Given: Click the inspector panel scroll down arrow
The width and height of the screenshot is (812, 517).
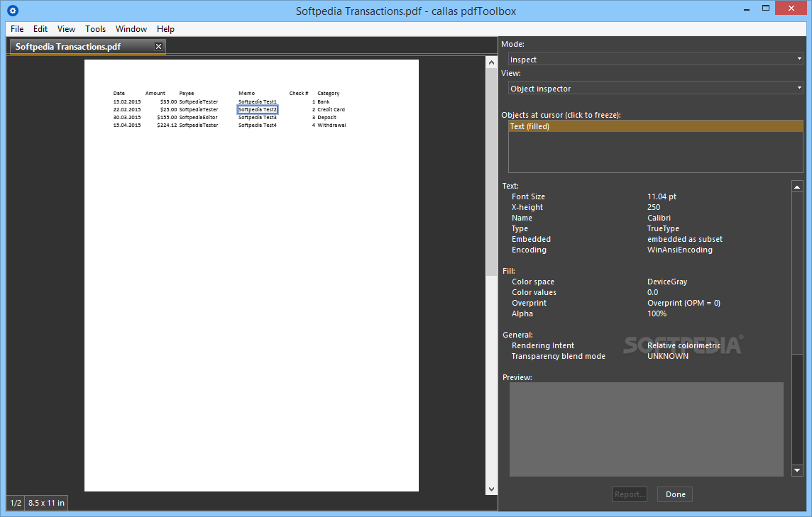Looking at the screenshot, I should click(798, 470).
